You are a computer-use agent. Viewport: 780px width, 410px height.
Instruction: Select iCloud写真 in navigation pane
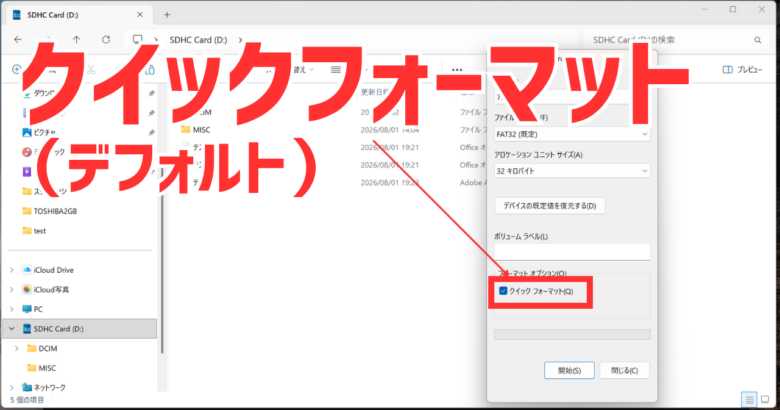tap(51, 290)
